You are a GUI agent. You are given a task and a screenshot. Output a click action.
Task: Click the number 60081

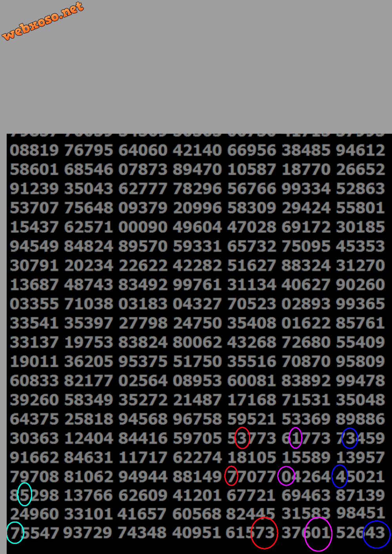pos(252,380)
